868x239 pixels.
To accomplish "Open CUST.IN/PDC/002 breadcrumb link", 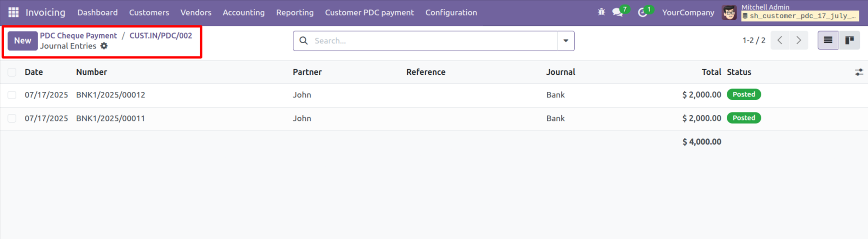I will [x=161, y=36].
